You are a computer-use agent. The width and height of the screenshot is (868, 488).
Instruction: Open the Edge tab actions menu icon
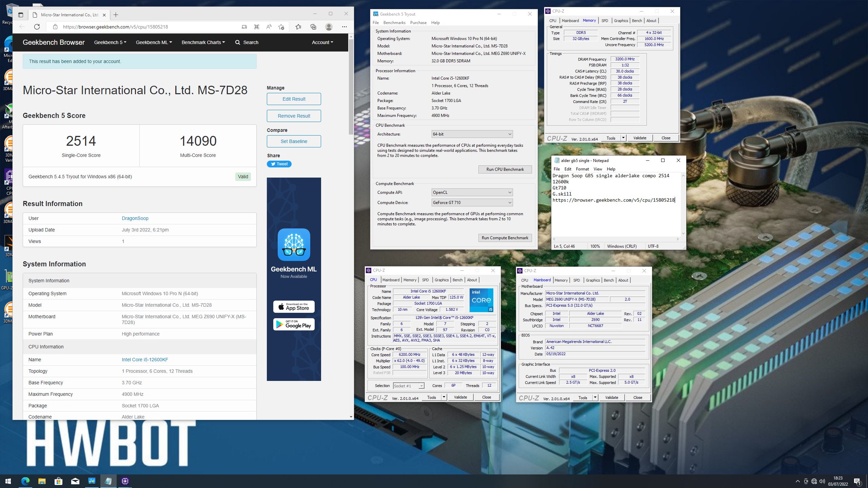[x=21, y=15]
